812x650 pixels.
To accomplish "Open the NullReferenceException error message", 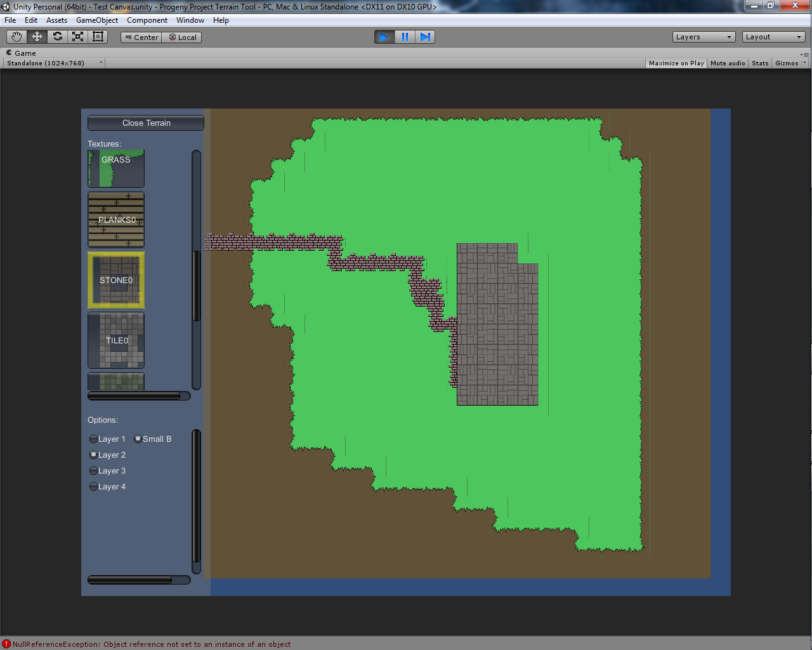I will coord(152,644).
